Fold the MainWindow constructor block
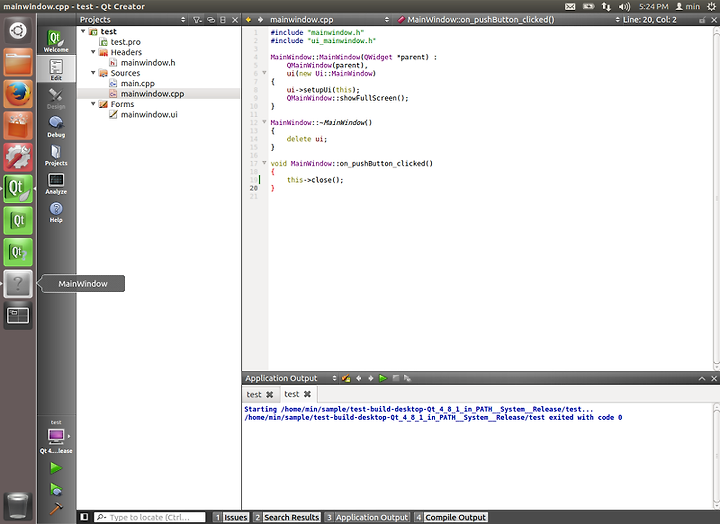The width and height of the screenshot is (720, 524). [264, 73]
